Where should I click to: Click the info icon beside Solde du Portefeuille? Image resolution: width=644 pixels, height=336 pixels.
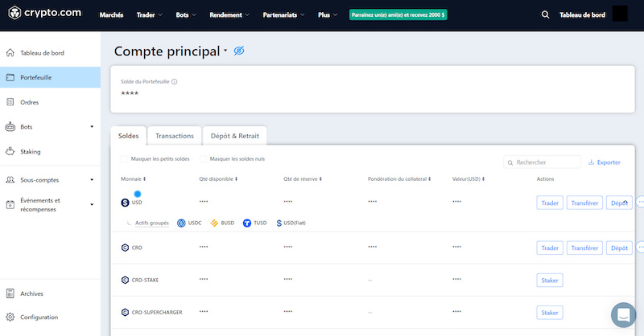coord(174,82)
